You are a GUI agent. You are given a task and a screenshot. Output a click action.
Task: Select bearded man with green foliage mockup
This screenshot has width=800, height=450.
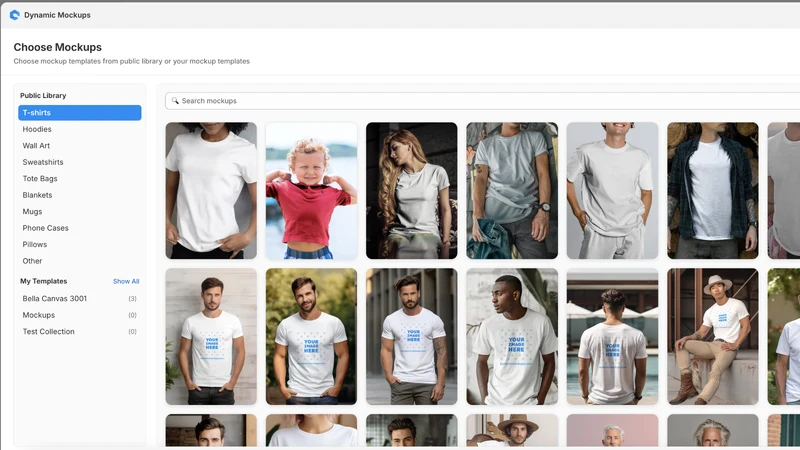click(x=311, y=337)
